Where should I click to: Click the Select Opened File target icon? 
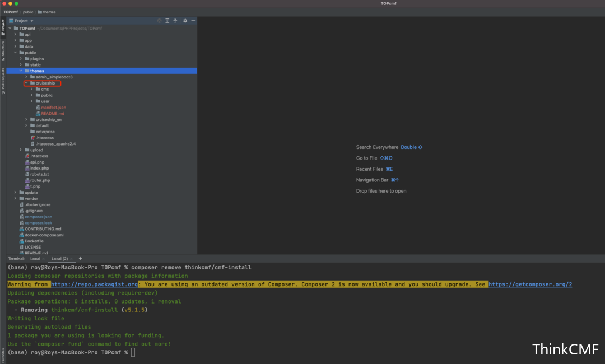pyautogui.click(x=159, y=21)
